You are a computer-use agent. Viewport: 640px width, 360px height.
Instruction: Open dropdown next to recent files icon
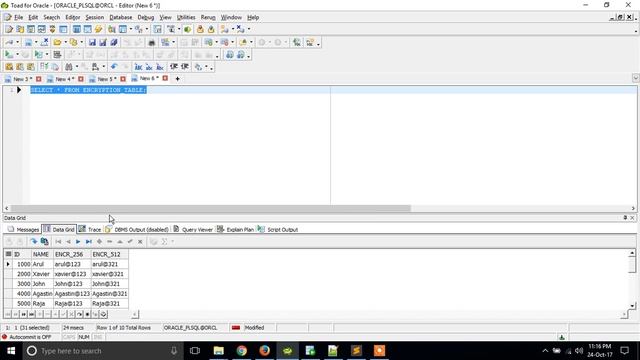pyautogui.click(x=82, y=42)
